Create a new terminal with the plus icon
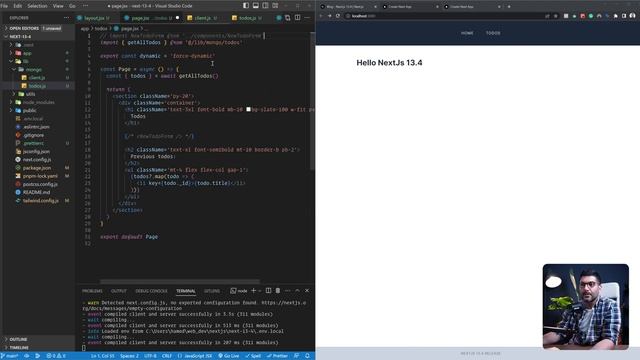Screen dimensions: 640x360 click(x=253, y=291)
